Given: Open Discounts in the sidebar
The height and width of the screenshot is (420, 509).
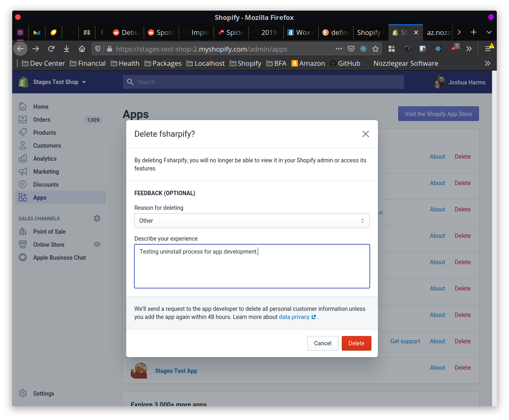Looking at the screenshot, I should (46, 185).
